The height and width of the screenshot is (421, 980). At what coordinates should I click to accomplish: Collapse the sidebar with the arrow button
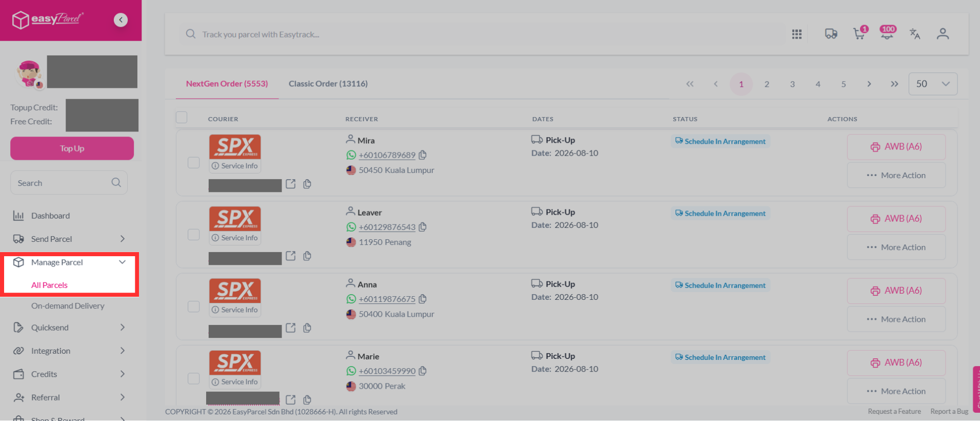[121, 20]
